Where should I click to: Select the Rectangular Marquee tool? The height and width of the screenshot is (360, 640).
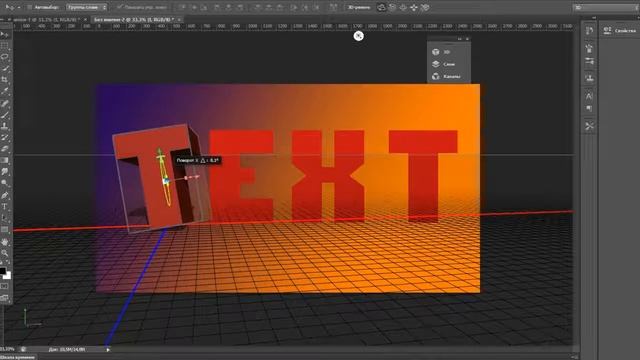pos(4,46)
